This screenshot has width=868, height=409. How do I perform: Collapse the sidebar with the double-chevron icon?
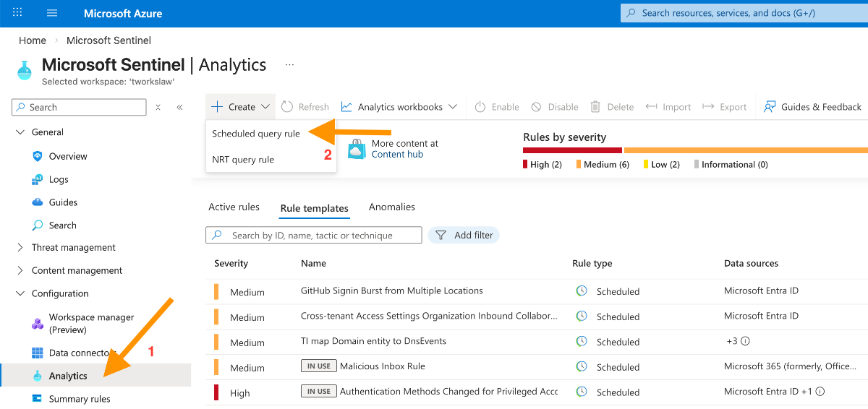[x=179, y=107]
